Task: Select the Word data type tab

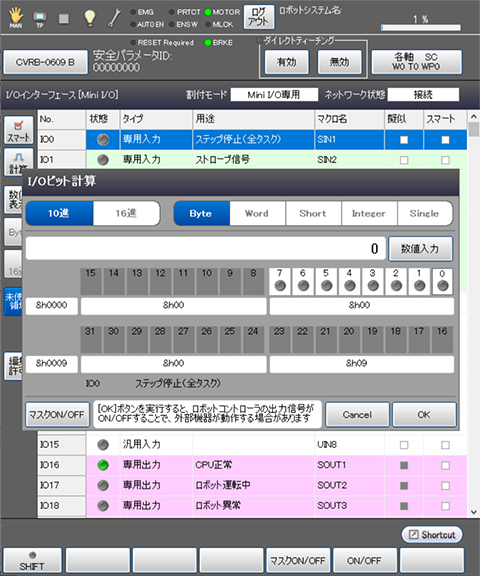Action: [x=257, y=213]
